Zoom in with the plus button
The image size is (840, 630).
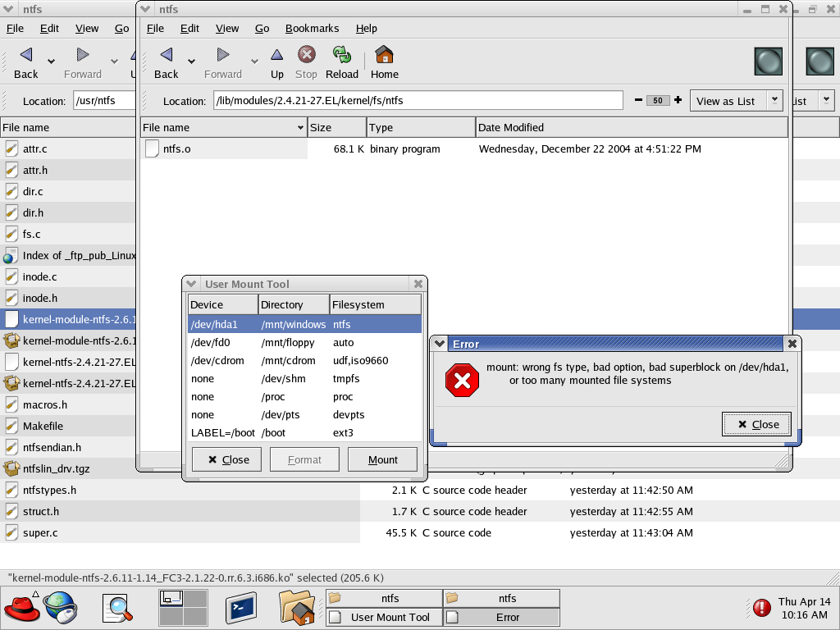(x=678, y=100)
